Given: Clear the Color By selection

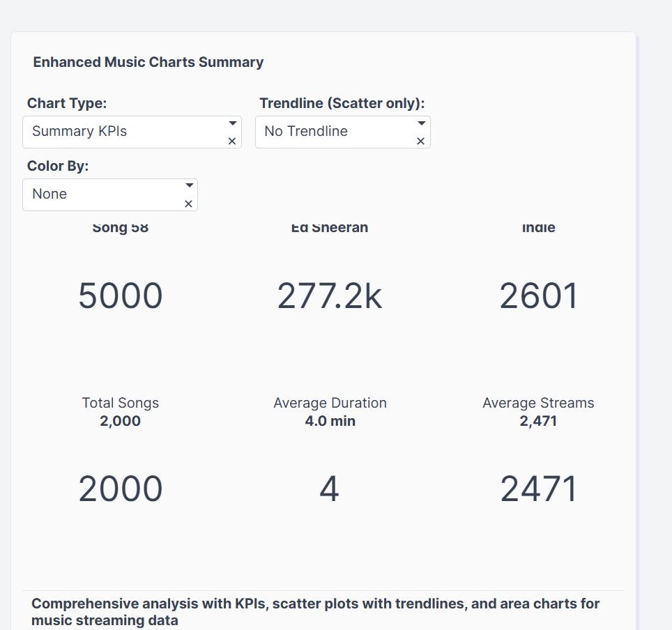Looking at the screenshot, I should click(x=188, y=204).
